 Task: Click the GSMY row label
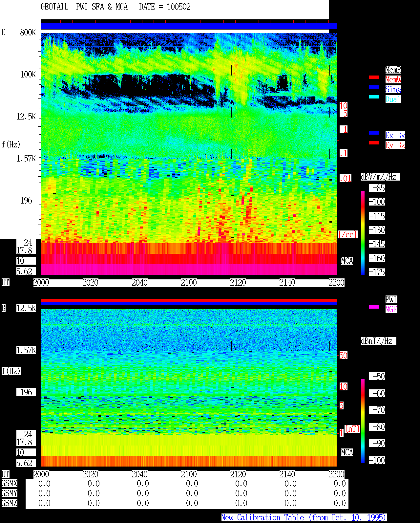click(x=9, y=493)
